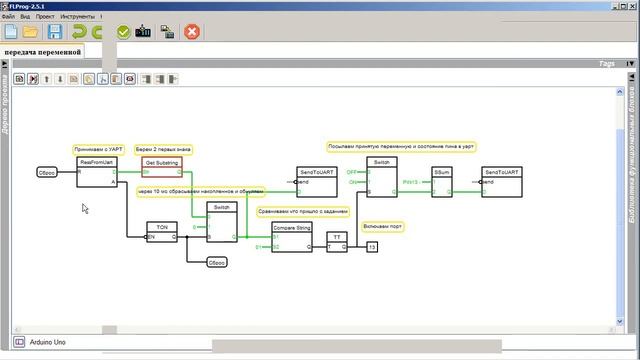Click the copy icon in the board toolbar
Viewport: 640px width, 360px height.
89,79
